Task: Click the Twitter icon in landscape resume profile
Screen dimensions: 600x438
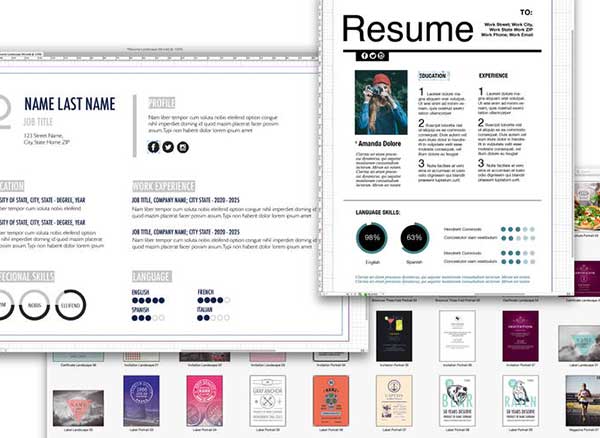Action: 168,147
